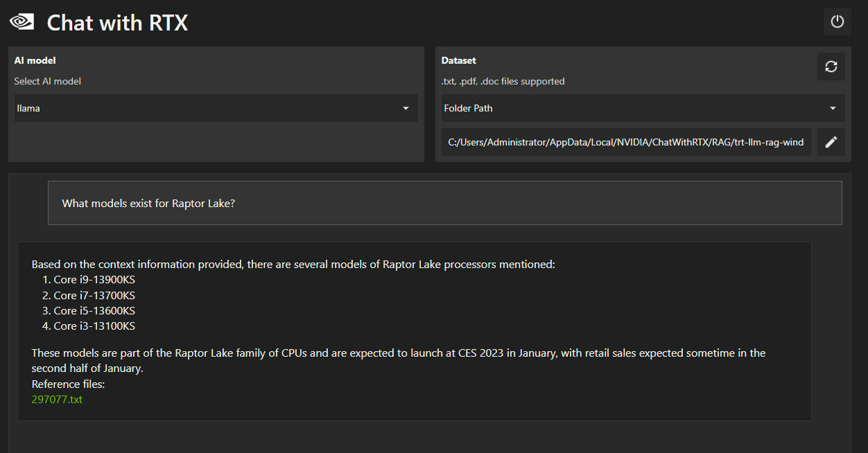Screen dimensions: 868x453
Task: Click the NVIDIA logo icon
Action: (22, 21)
